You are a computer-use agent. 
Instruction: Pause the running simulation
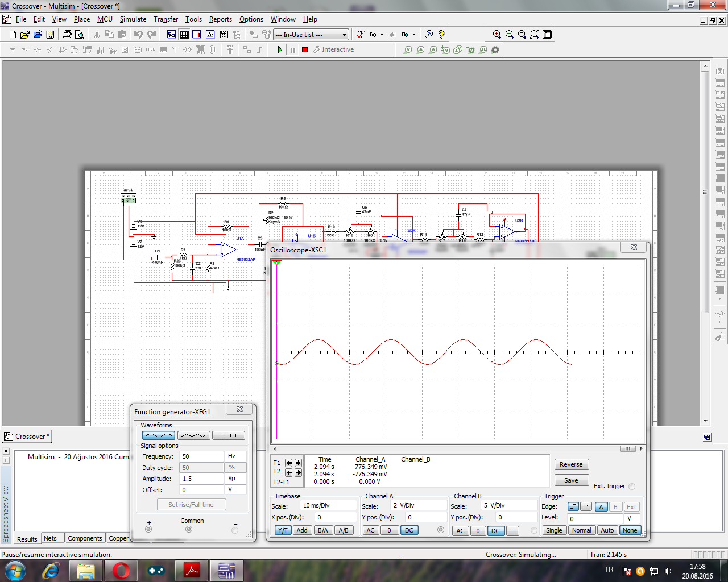click(292, 50)
